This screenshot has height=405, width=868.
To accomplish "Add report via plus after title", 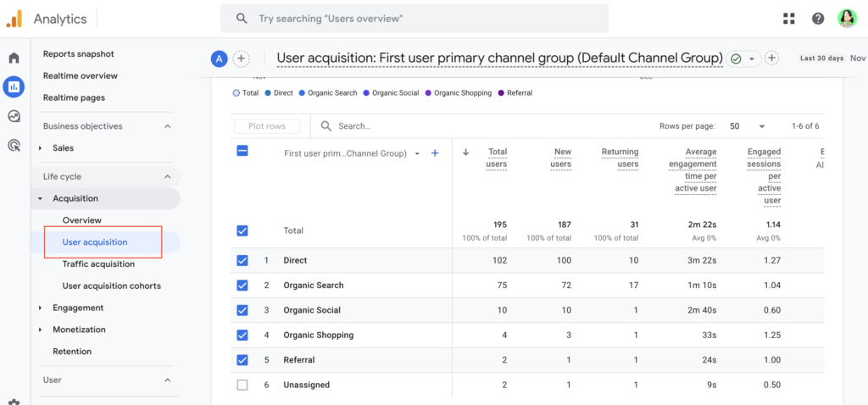I will tap(771, 58).
